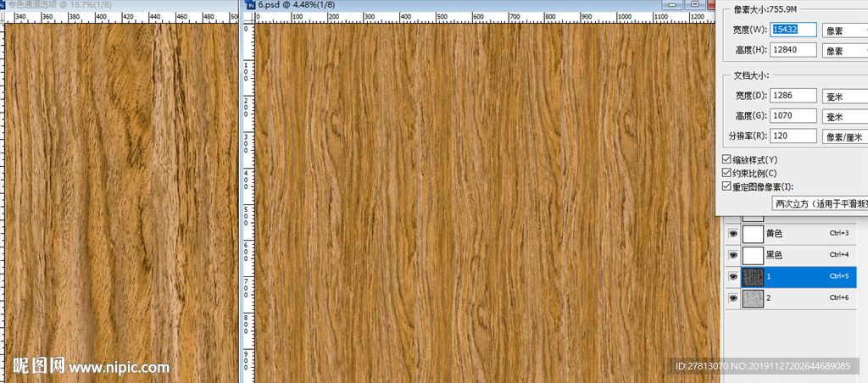Minimize the 6.psd document window
Viewport: 868px width, 383px height.
click(674, 4)
